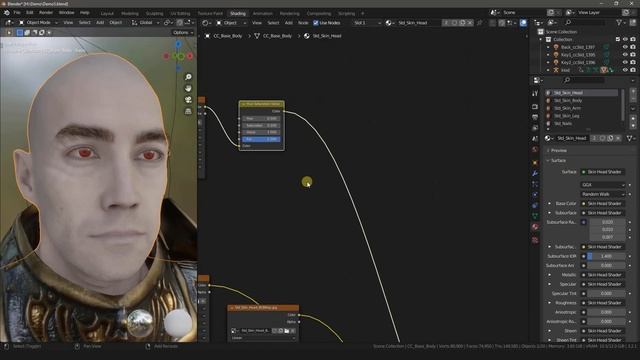The image size is (640, 360).
Task: Switch to the Compositing workspace tab
Action: (x=319, y=13)
